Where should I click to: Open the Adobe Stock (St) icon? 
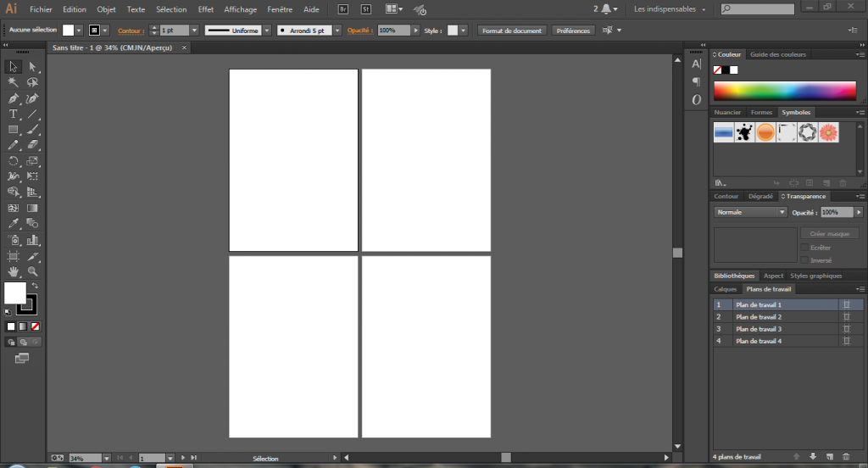tap(366, 8)
